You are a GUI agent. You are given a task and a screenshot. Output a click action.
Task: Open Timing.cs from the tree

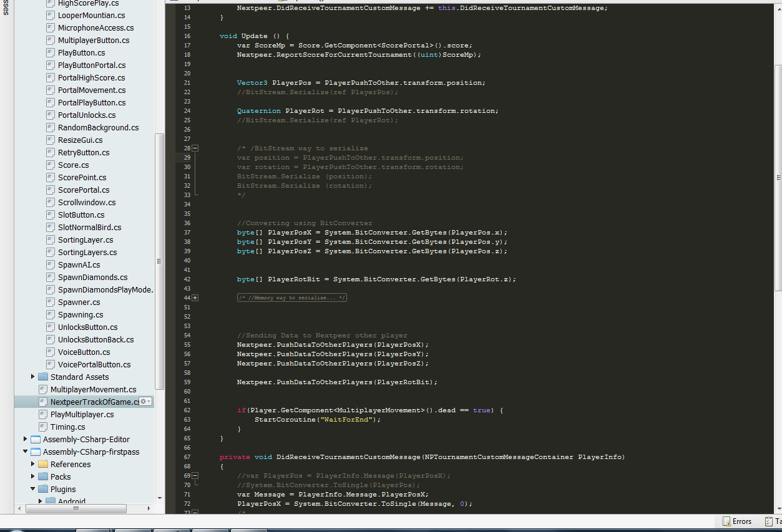point(67,427)
